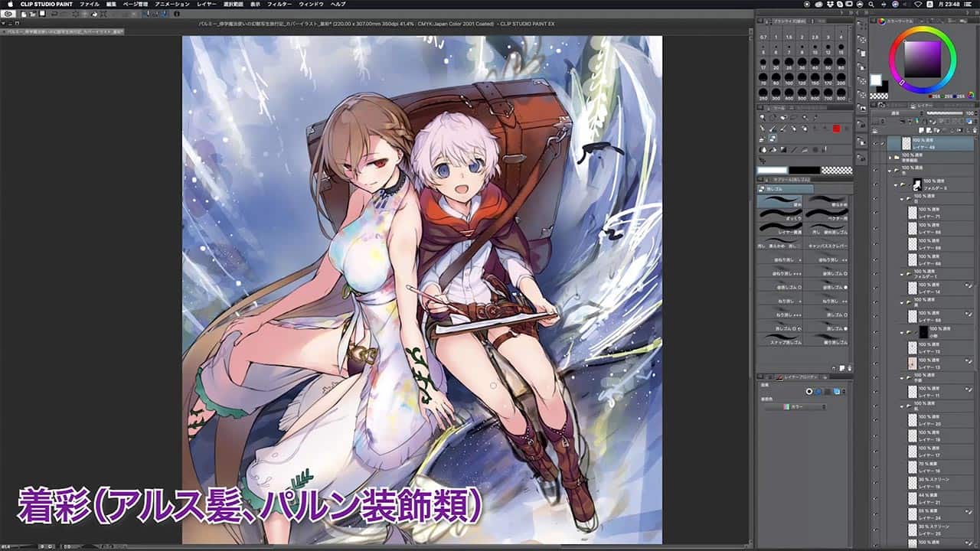Open the レイヤー menu
This screenshot has height=551, width=980.
tap(208, 4)
